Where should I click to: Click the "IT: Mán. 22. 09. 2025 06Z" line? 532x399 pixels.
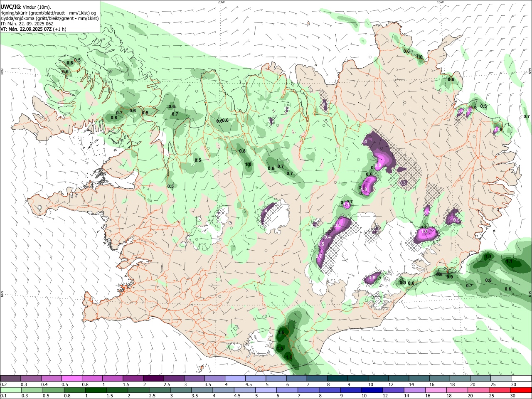click(27, 24)
